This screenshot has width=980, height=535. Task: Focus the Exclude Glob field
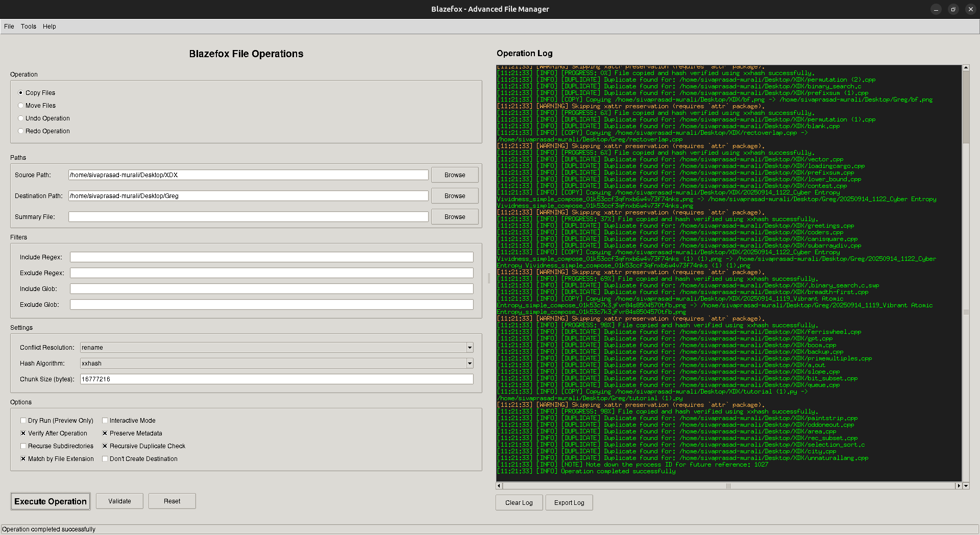point(272,305)
